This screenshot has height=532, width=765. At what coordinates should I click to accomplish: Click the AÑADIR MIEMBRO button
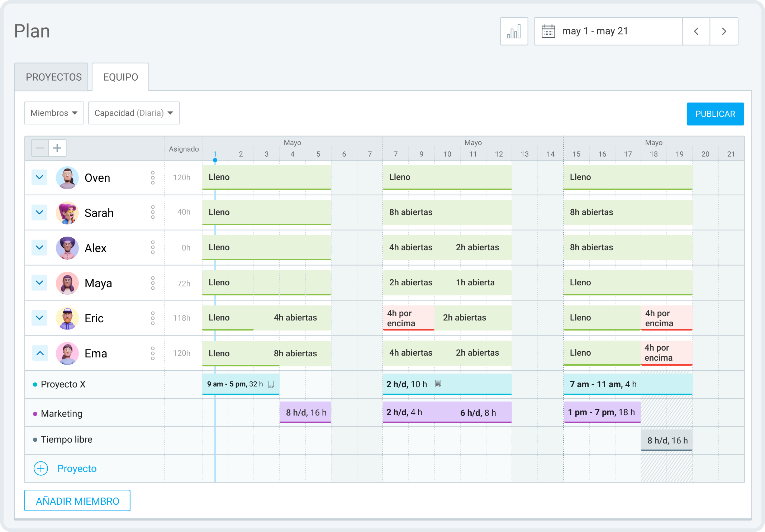point(77,501)
